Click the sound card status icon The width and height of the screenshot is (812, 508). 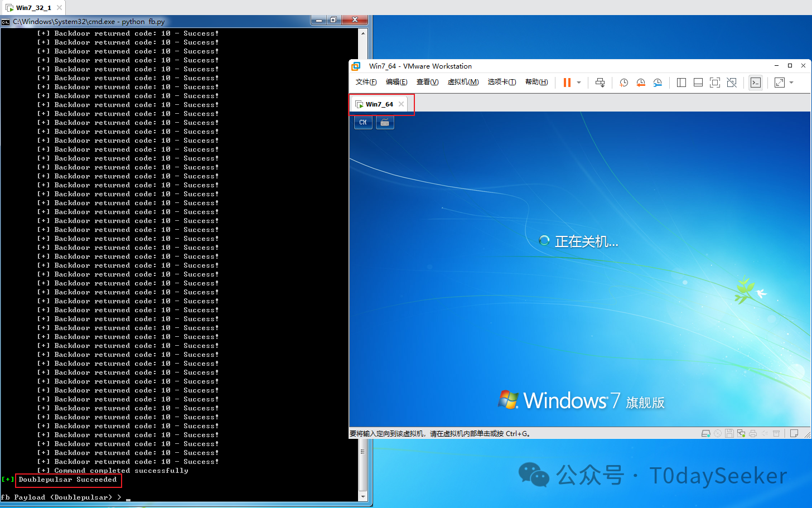tap(765, 433)
